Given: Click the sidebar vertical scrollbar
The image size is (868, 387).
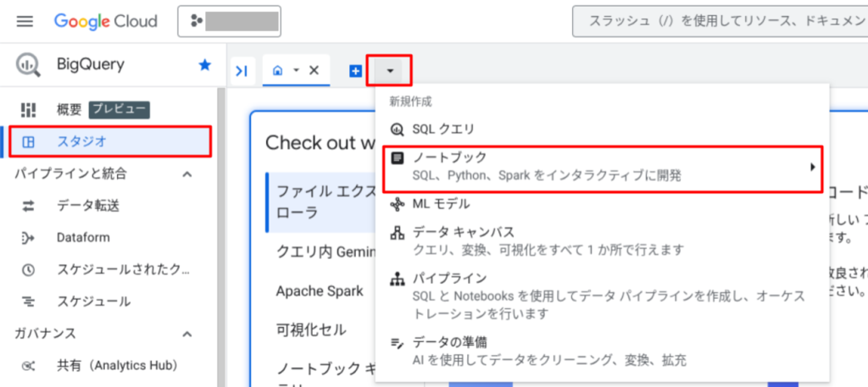Looking at the screenshot, I should pos(221,236).
